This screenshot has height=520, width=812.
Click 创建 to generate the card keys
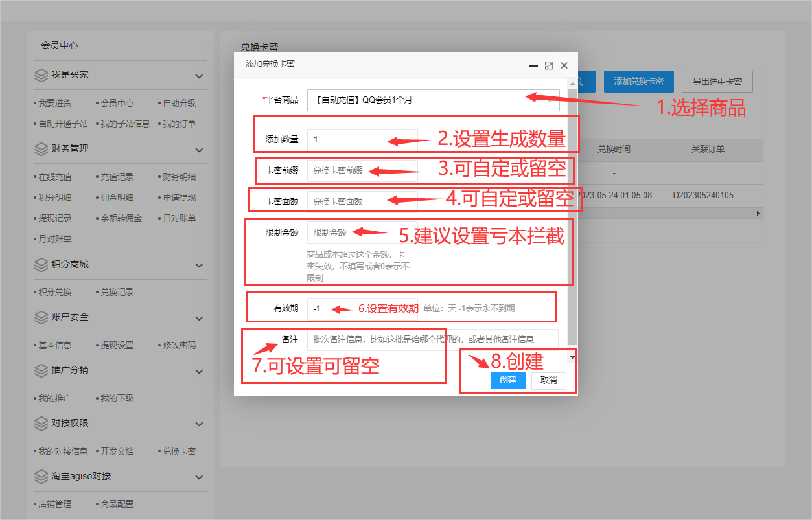tap(507, 380)
